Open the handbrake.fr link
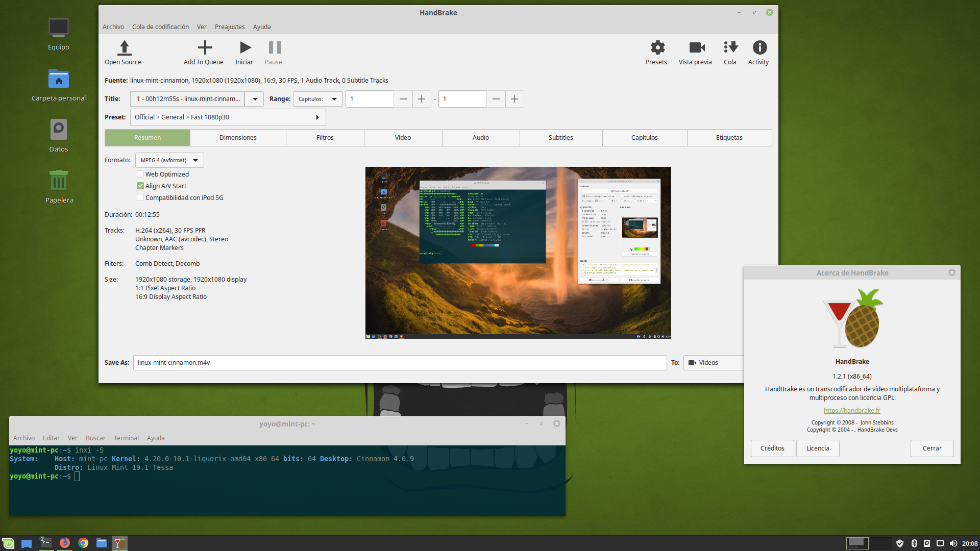Screen dimensions: 980x551 coord(851,411)
